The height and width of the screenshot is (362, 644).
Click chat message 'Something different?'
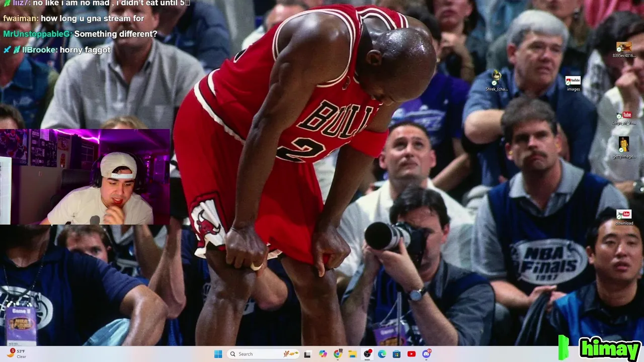[x=115, y=34]
